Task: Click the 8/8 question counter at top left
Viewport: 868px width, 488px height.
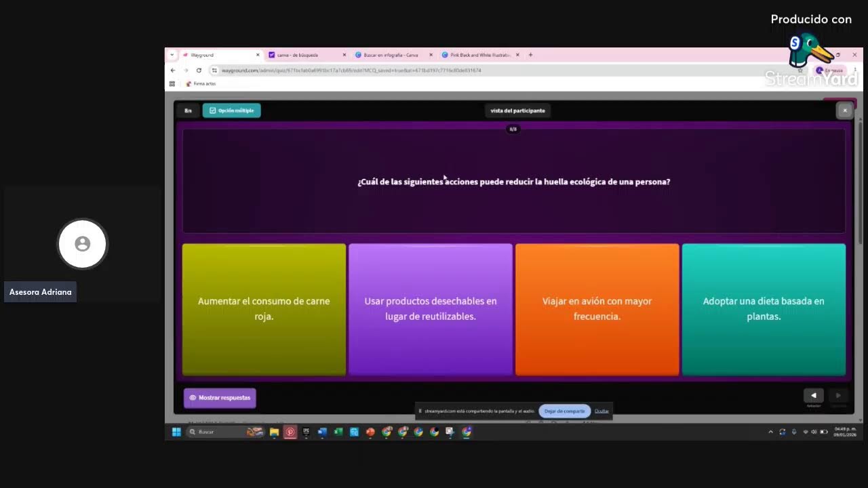Action: (x=188, y=110)
